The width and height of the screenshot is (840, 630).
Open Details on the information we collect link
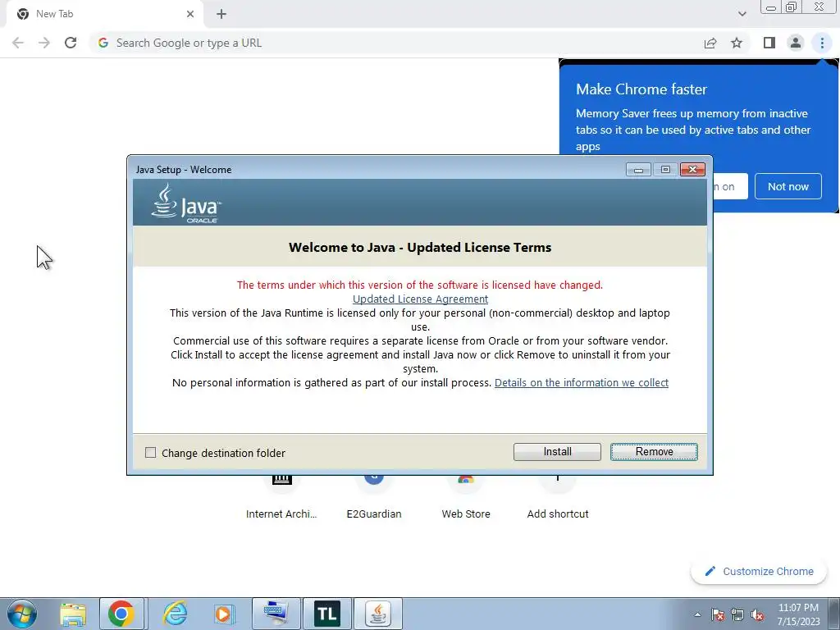pyautogui.click(x=582, y=382)
